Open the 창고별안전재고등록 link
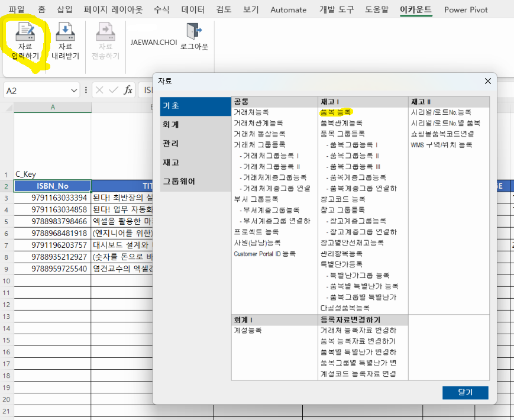This screenshot has height=420, width=514. click(352, 243)
